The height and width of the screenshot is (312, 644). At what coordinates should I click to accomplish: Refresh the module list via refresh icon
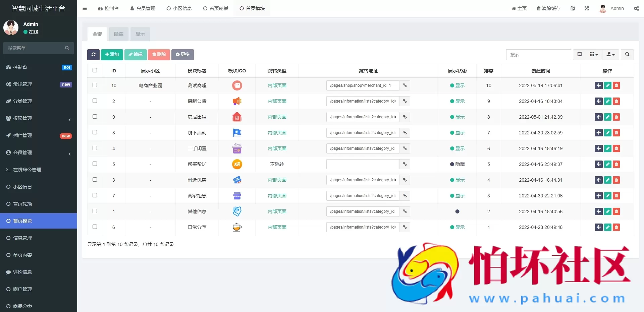coord(93,55)
